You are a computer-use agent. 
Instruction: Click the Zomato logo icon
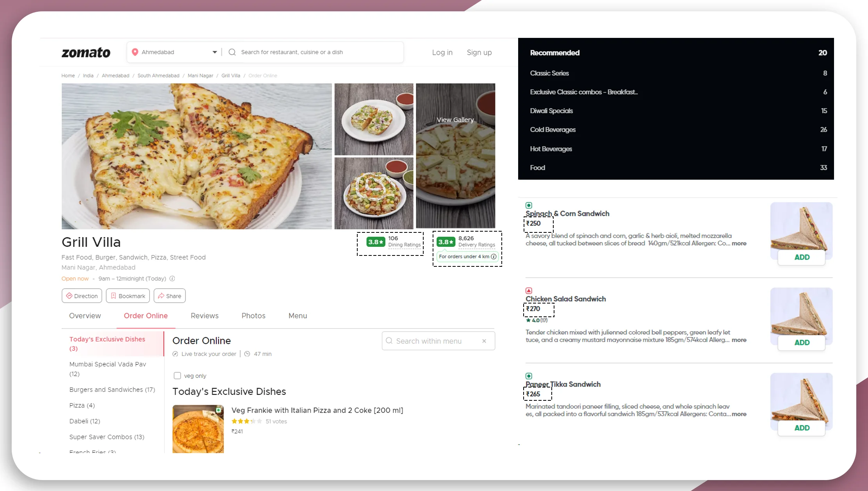pyautogui.click(x=86, y=52)
